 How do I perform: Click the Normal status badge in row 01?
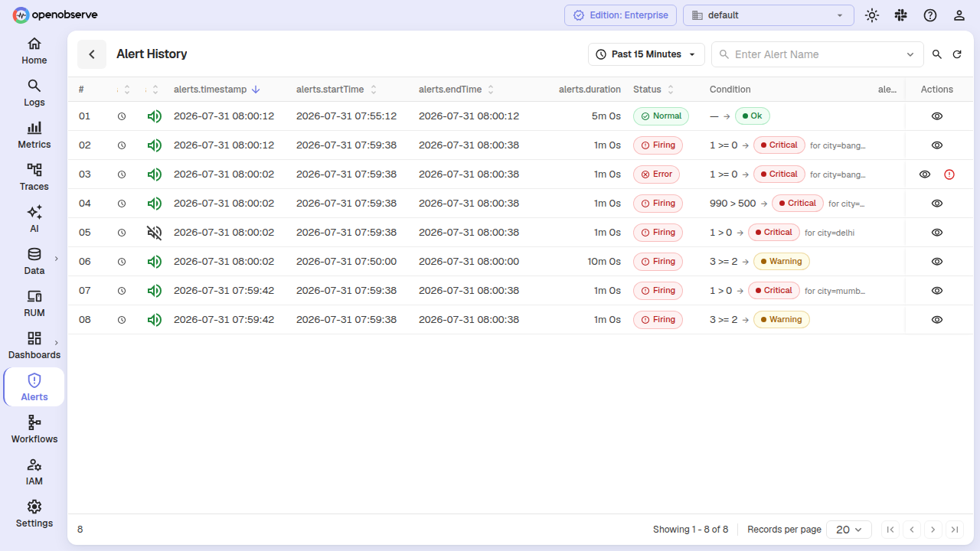661,116
